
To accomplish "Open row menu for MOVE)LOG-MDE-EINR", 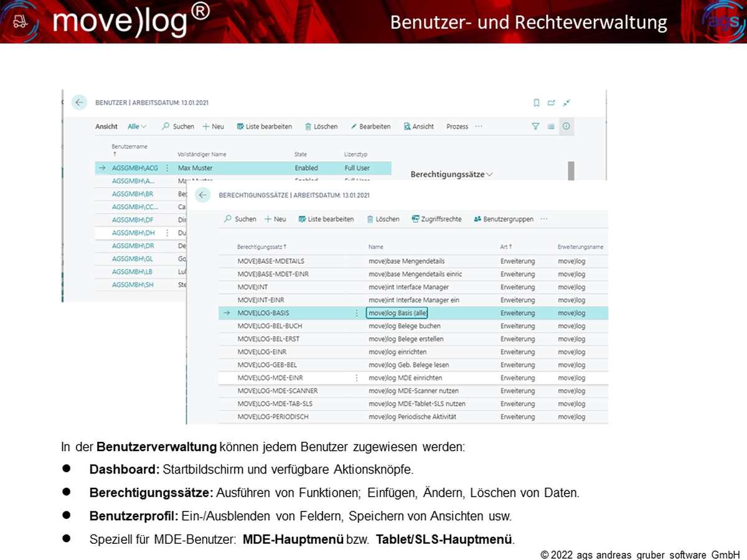I will click(x=356, y=378).
